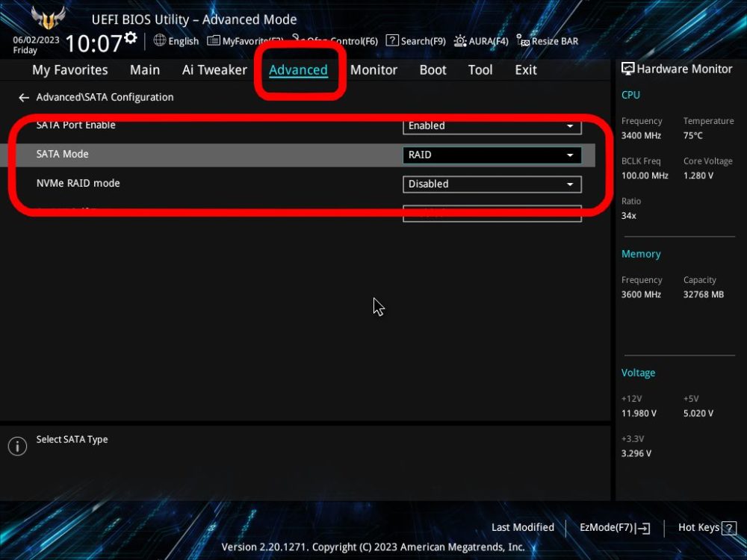Click the MyFavorite(F3) button
The image size is (747, 560).
[x=245, y=41]
